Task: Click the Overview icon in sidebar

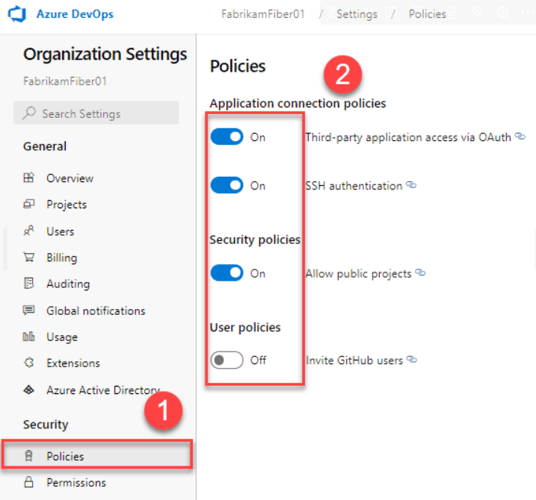Action: point(29,178)
